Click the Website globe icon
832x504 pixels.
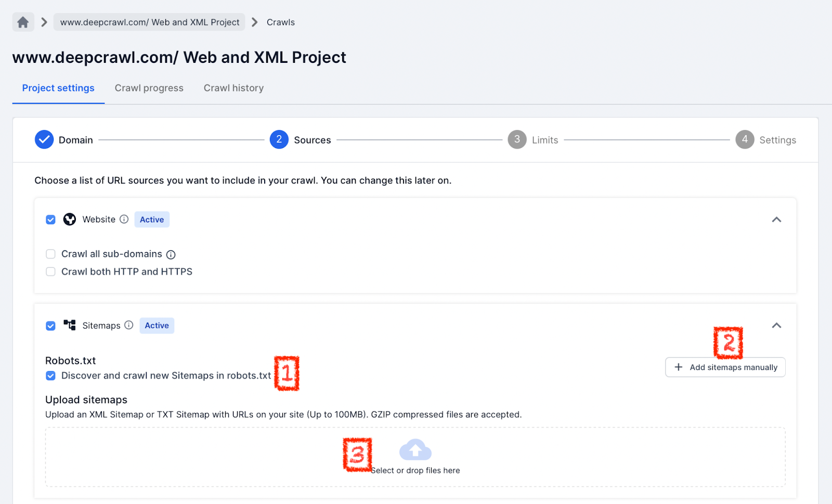pyautogui.click(x=70, y=219)
